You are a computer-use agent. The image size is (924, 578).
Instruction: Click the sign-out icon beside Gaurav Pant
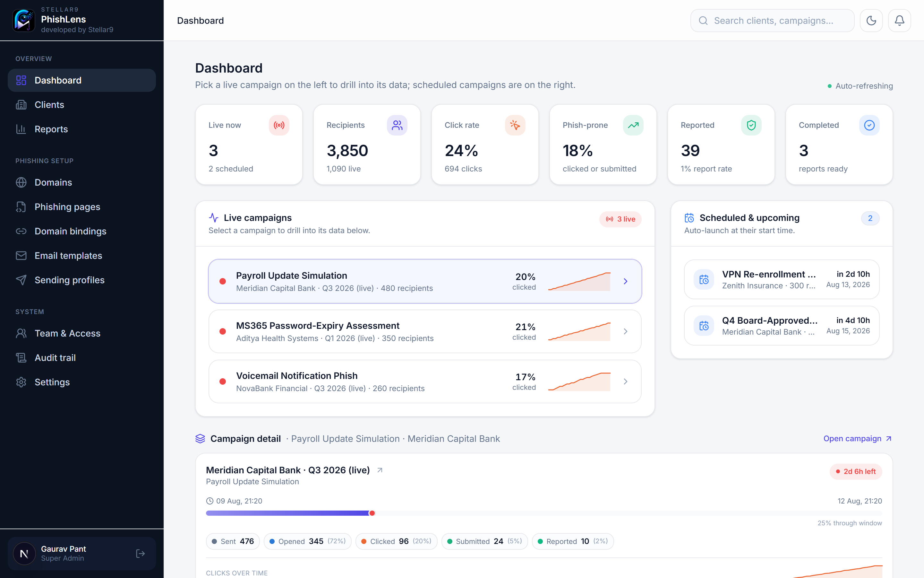[141, 554]
